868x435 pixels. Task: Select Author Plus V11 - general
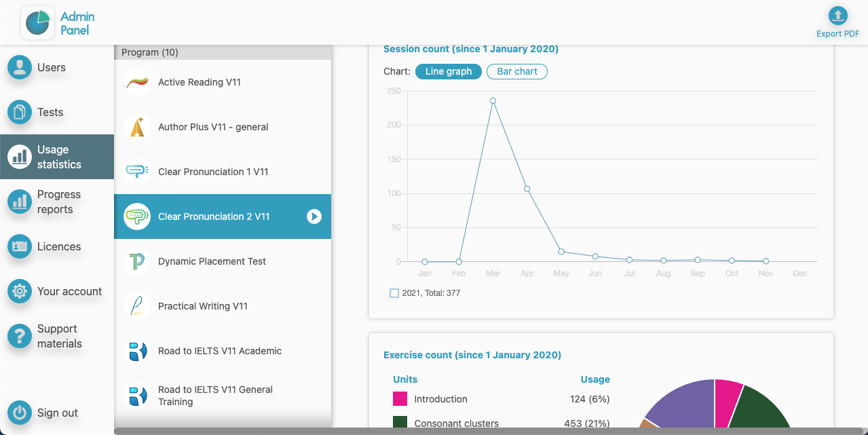tap(223, 127)
